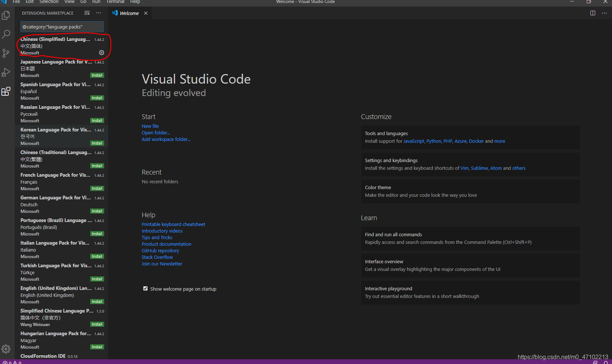Open Extensions panel more actions menu

point(99,13)
